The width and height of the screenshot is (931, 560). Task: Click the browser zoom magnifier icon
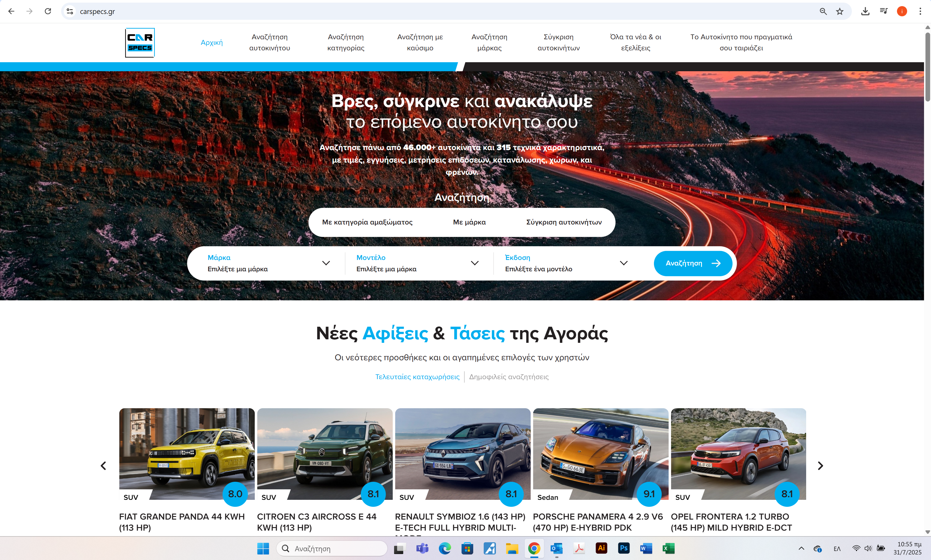click(x=823, y=11)
